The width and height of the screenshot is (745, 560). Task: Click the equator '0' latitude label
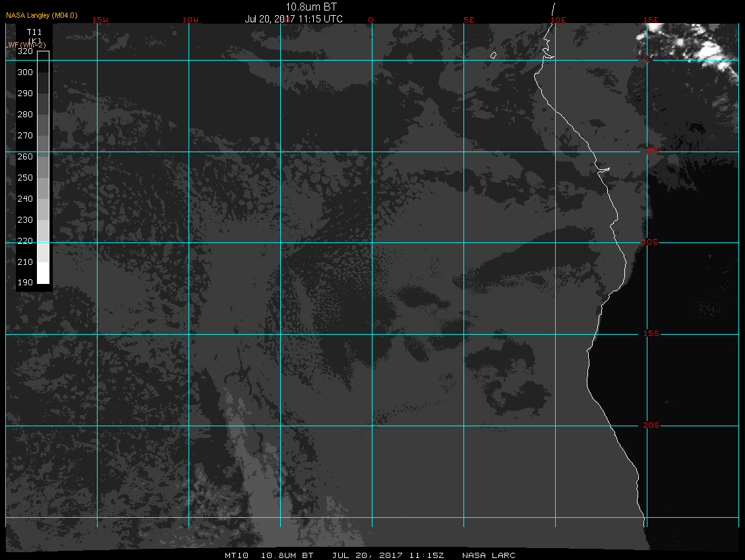pyautogui.click(x=645, y=59)
